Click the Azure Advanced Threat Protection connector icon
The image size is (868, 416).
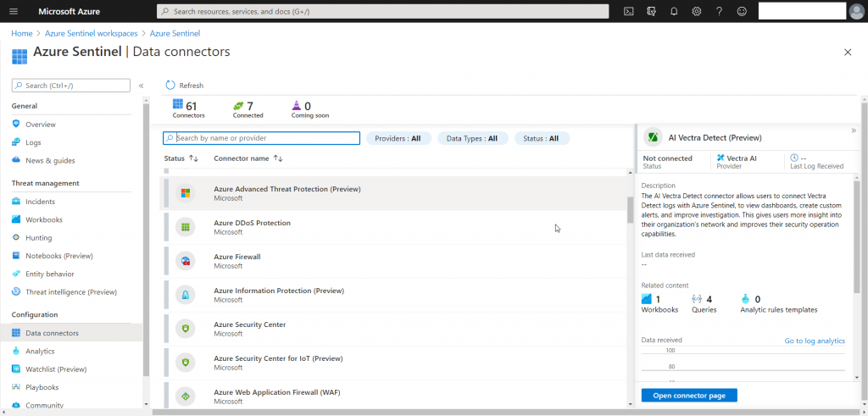pos(186,193)
